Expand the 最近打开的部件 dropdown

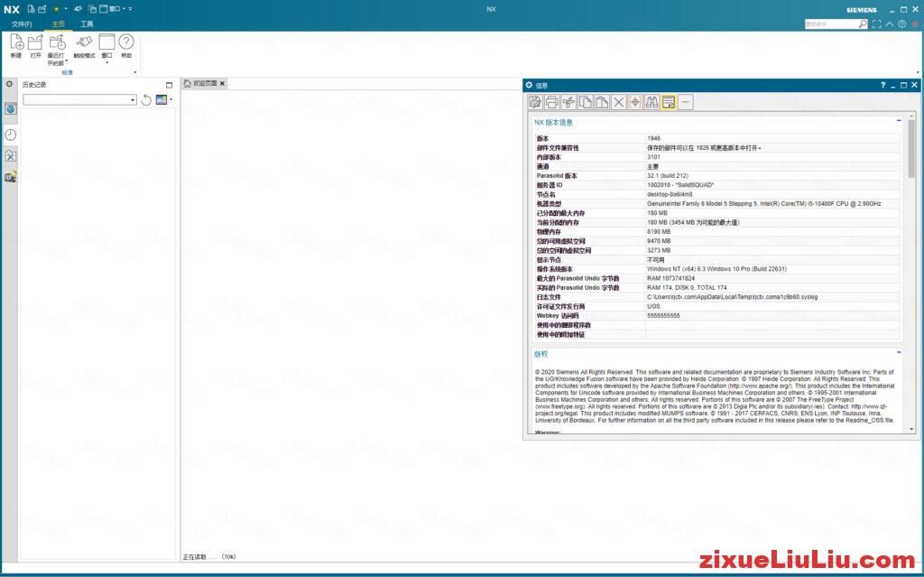pyautogui.click(x=66, y=62)
